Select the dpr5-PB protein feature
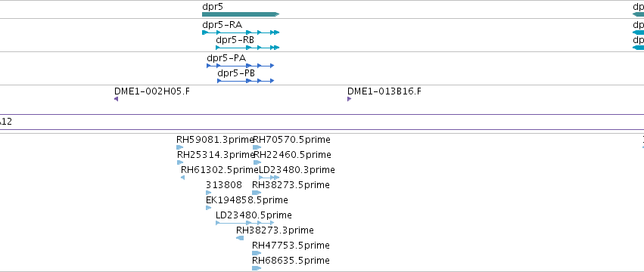Screen dimensions: 644x272 pos(246,81)
